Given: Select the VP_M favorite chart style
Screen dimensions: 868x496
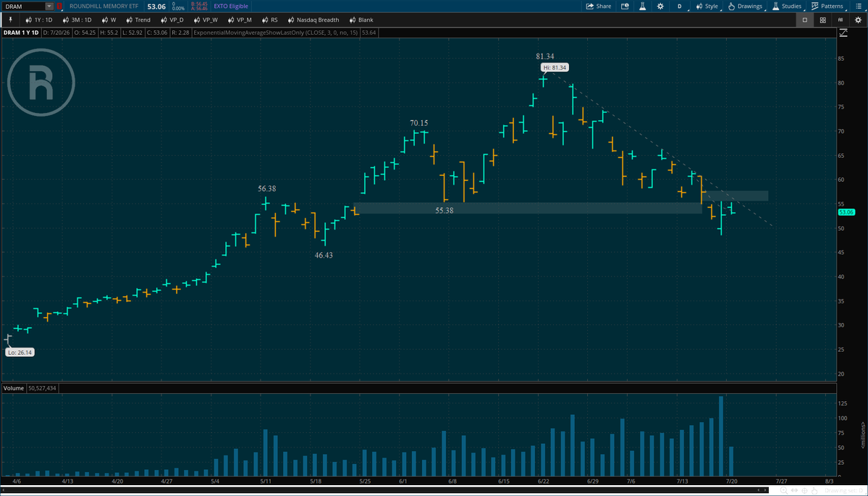Looking at the screenshot, I should pyautogui.click(x=239, y=20).
